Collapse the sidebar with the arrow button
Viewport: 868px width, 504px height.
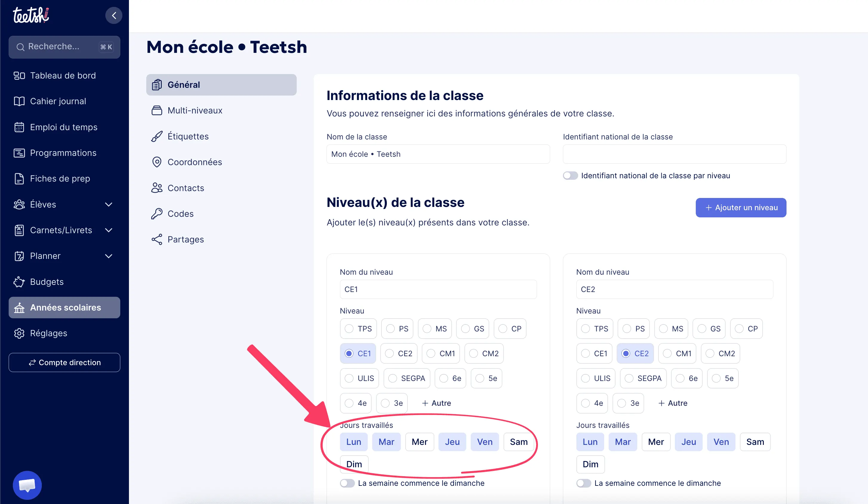[x=114, y=16]
